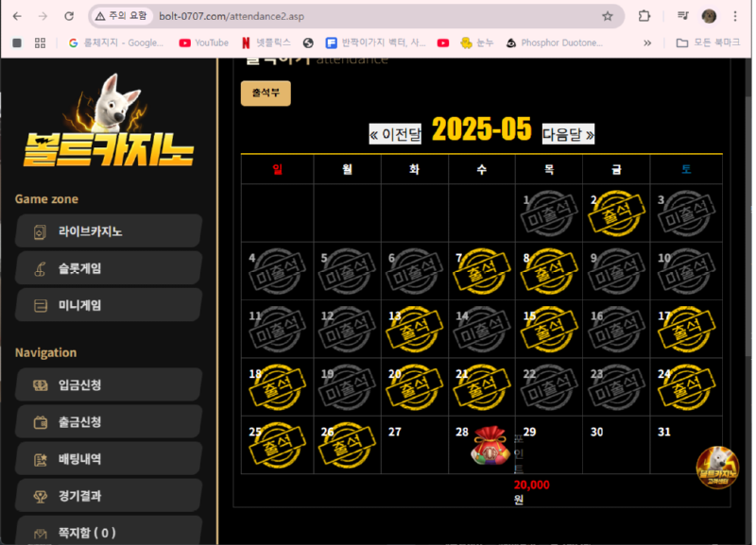
Task: Open the browser extensions puzzle icon
Action: (644, 16)
